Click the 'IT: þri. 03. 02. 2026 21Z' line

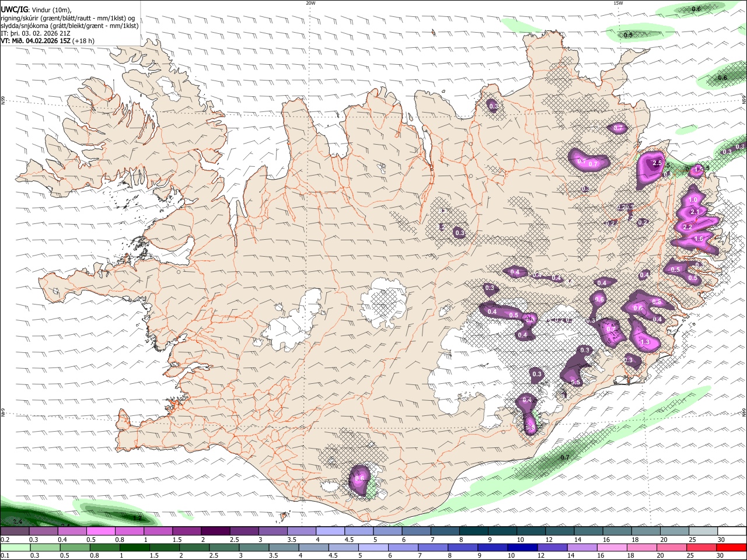36,33
